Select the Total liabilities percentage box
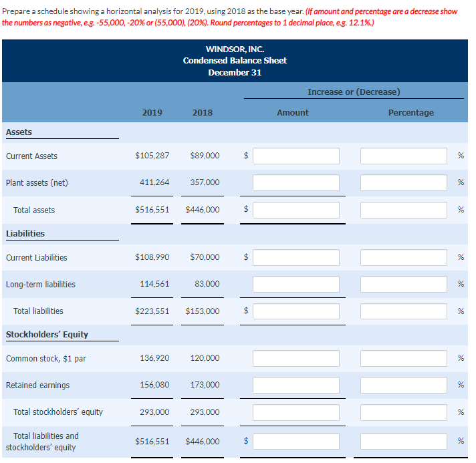 [x=403, y=311]
